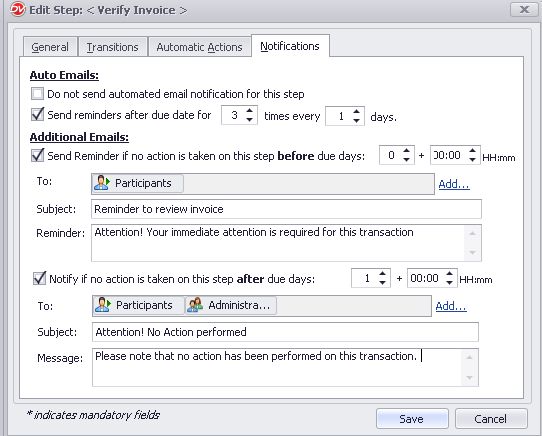This screenshot has height=436, width=542.
Task: Increase the reminder times count above 3
Action: pyautogui.click(x=249, y=111)
